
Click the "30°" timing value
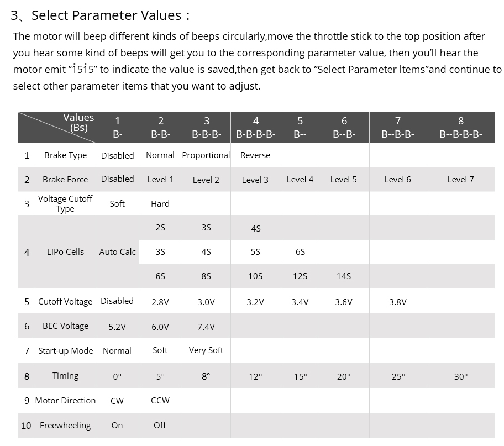(x=460, y=376)
